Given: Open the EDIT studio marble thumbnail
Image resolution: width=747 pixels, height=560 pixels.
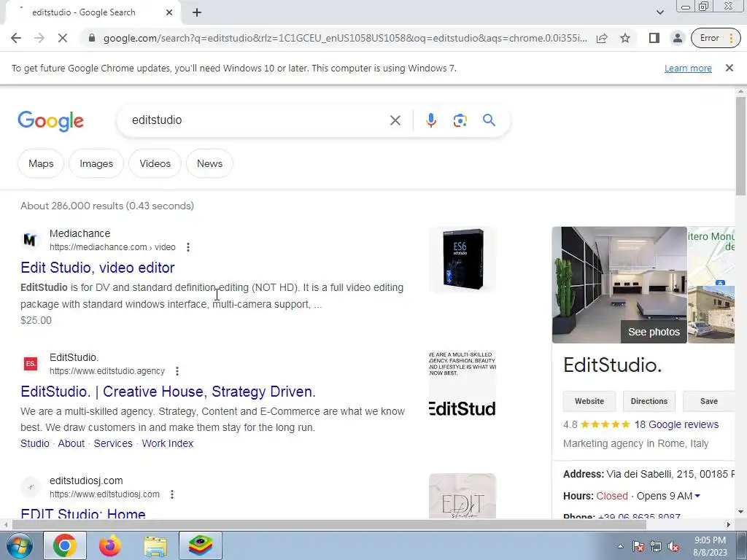Looking at the screenshot, I should pos(462,496).
